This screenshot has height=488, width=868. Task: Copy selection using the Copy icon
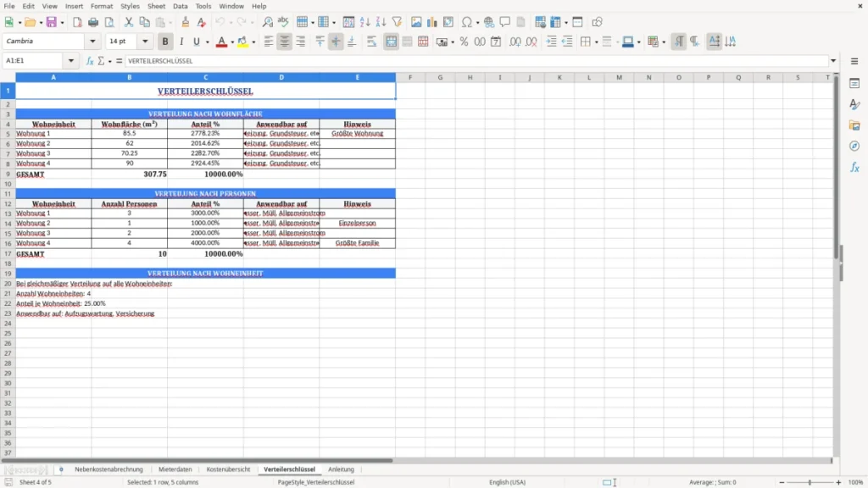point(144,22)
